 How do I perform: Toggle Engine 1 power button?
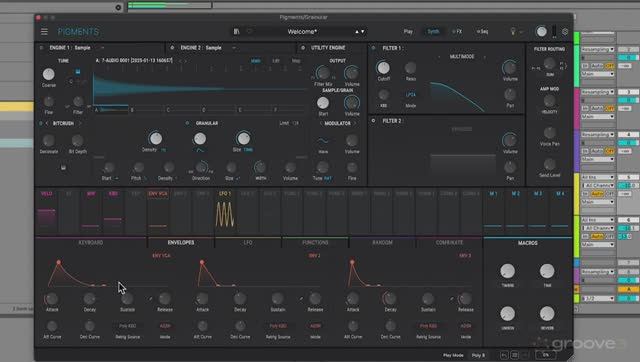click(x=41, y=48)
